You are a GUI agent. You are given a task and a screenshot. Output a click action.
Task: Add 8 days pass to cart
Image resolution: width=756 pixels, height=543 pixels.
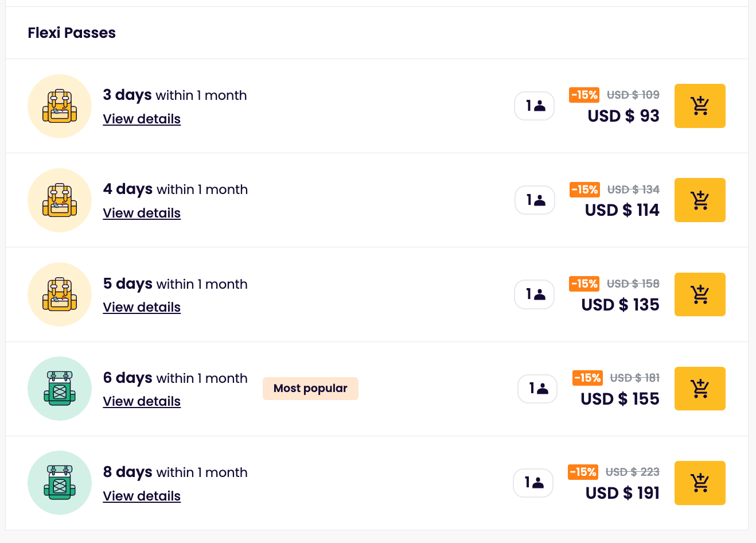tap(699, 483)
